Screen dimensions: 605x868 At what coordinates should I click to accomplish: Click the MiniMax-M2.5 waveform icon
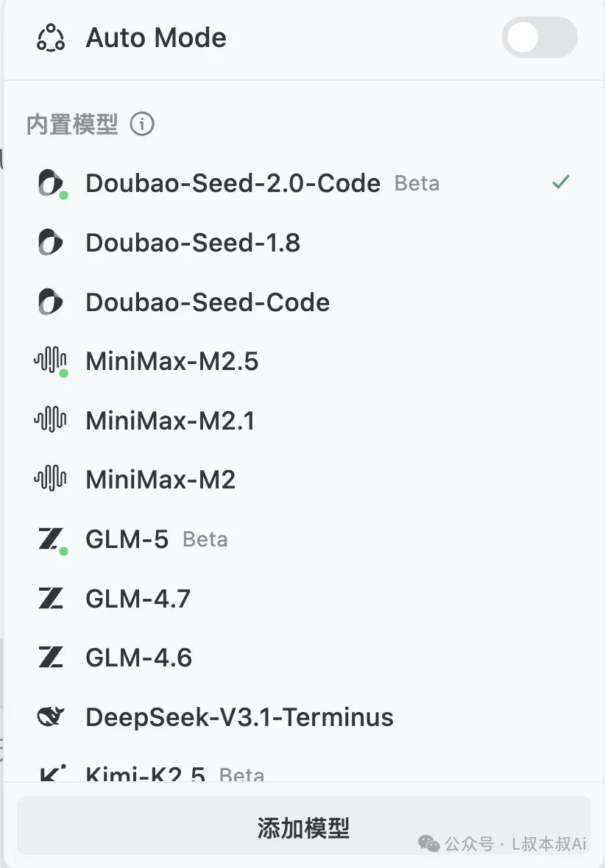tap(51, 361)
